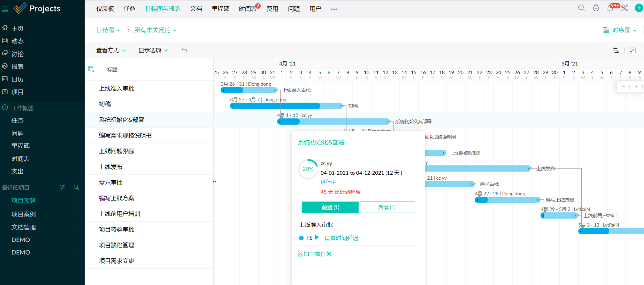Click the column customize icon beside 标题
Viewport: 644px width, 285px height.
coord(91,69)
